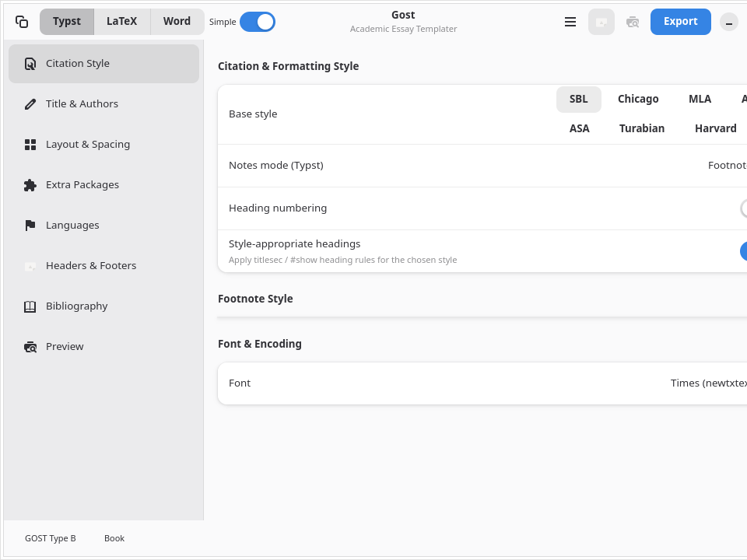This screenshot has height=560, width=747.
Task: Click the Citation Style sidebar icon
Action: (30, 64)
